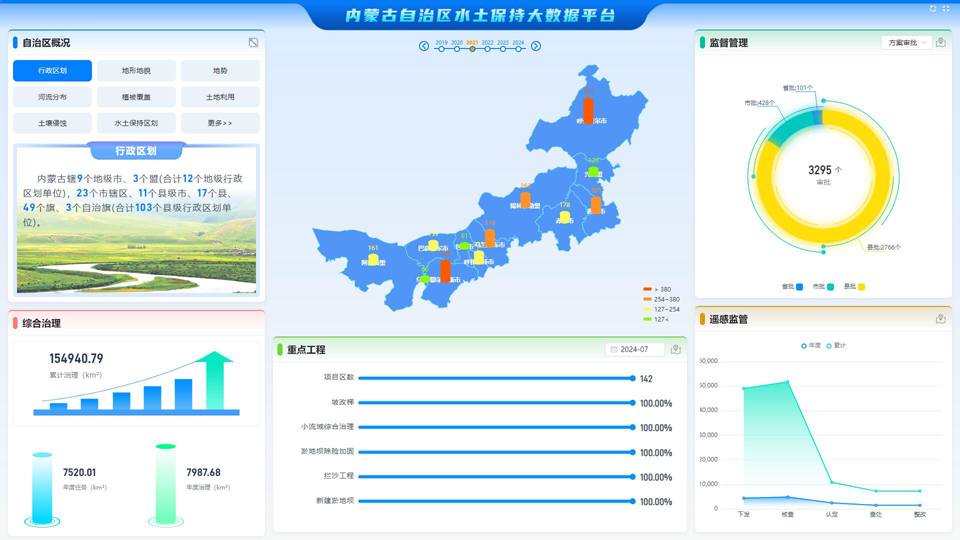
Task: Toggle the 年度 series in chart legend
Action: coord(811,346)
